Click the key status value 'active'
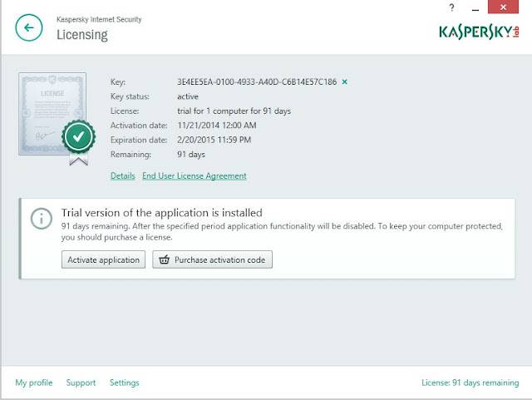The height and width of the screenshot is (400, 532). tap(188, 96)
